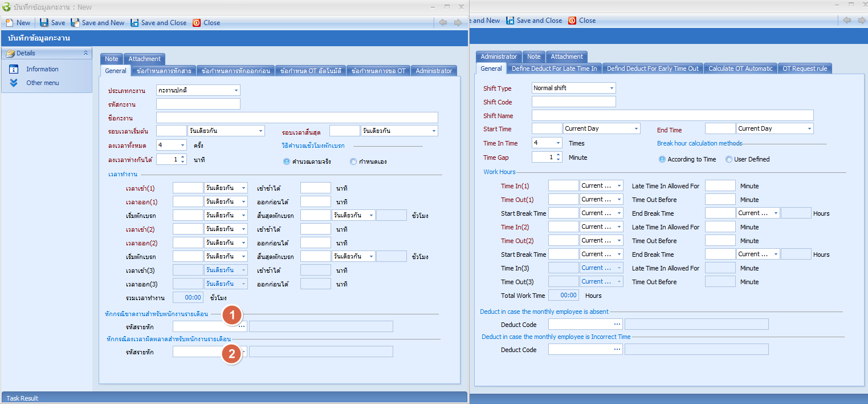The width and height of the screenshot is (868, 404).
Task: Select the กำหนดเอง radio button
Action: (x=354, y=162)
